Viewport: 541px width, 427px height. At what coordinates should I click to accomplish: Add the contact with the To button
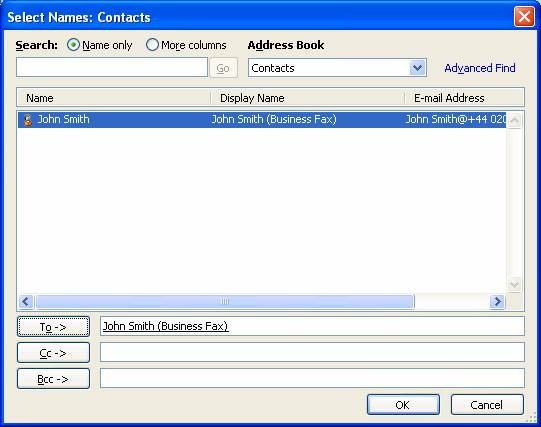point(53,327)
